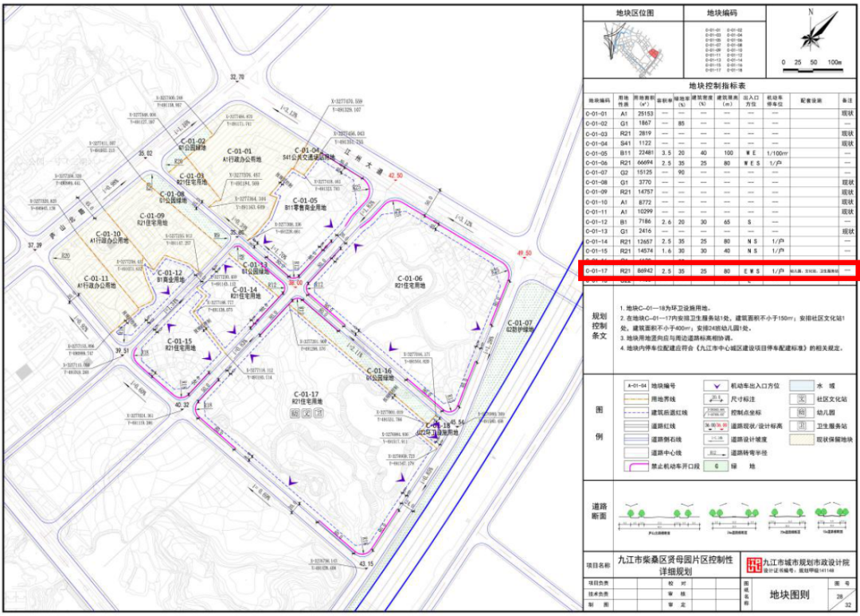Click red elevation mark 42.50
860x616 pixels.
pos(396,175)
